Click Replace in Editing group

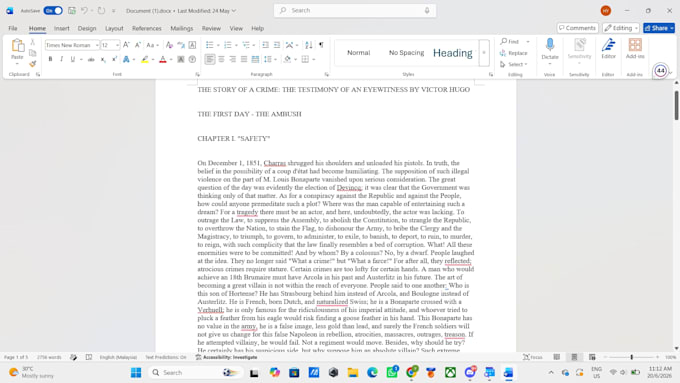pyautogui.click(x=514, y=53)
